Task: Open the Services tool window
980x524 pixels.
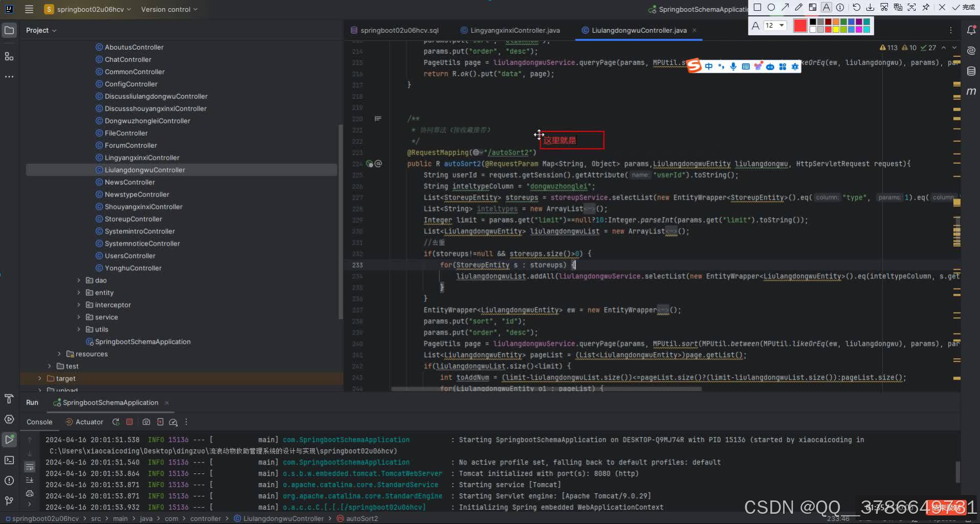Action: 9,419
